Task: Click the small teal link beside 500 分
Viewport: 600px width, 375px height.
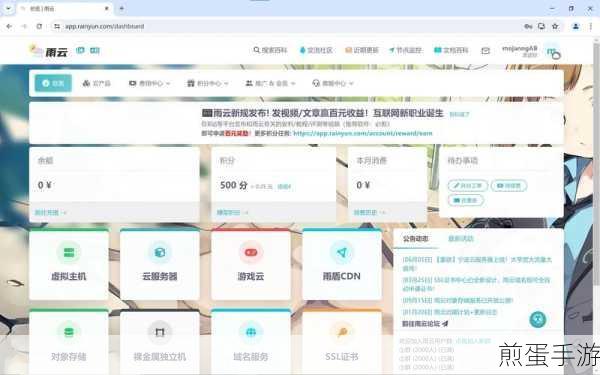Action: click(284, 187)
